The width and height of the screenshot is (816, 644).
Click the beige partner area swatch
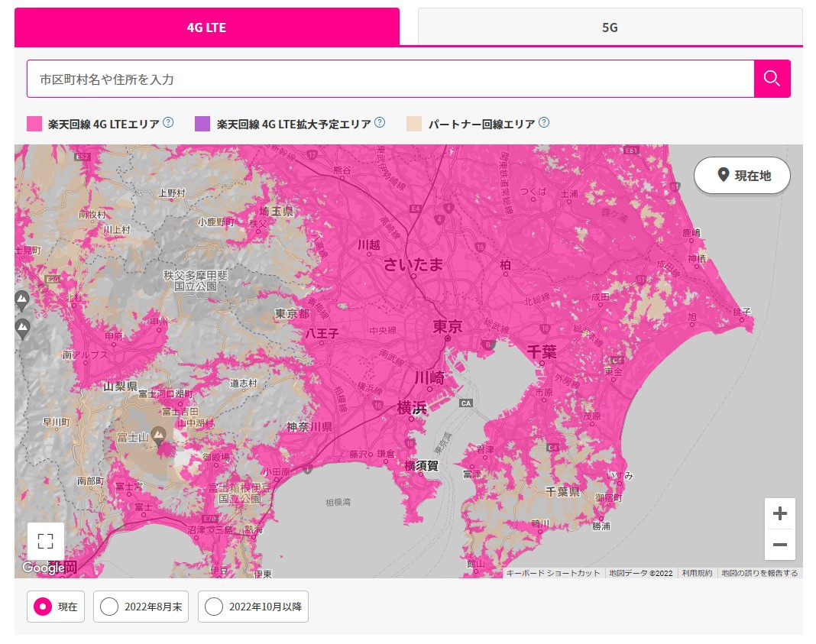pyautogui.click(x=413, y=124)
